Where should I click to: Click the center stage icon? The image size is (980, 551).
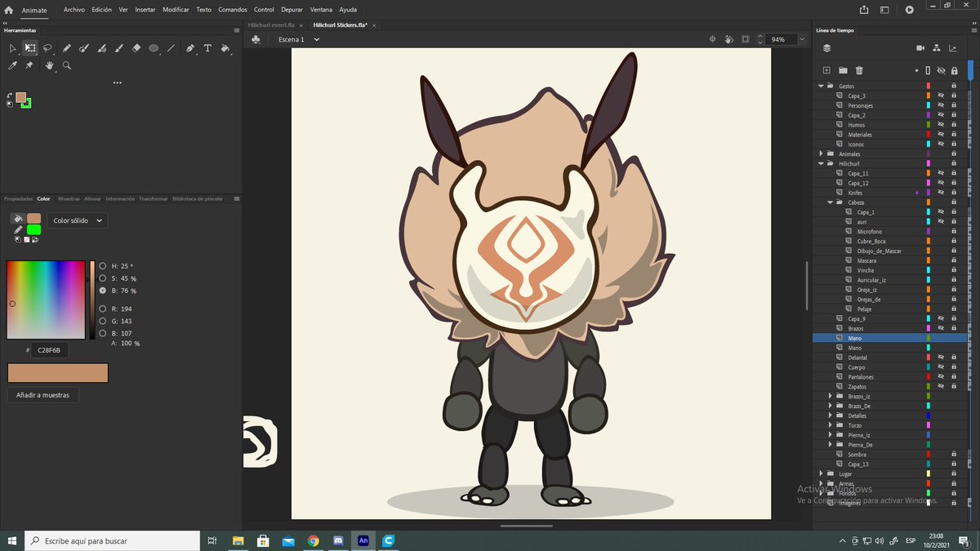click(712, 39)
